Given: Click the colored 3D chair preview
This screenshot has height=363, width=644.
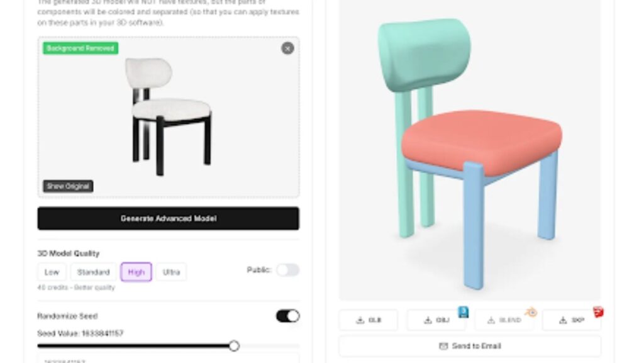Looking at the screenshot, I should [470, 152].
